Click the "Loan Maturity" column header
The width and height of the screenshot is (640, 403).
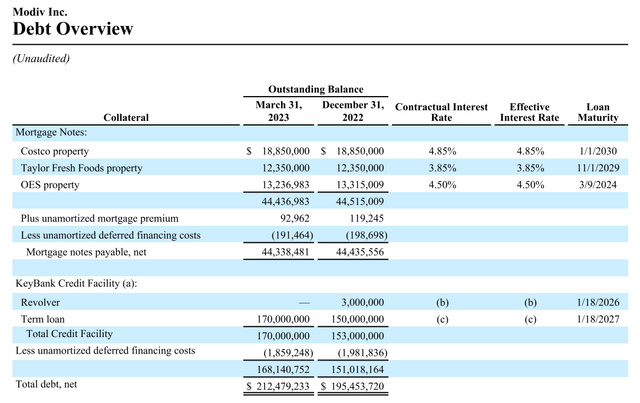tap(598, 112)
